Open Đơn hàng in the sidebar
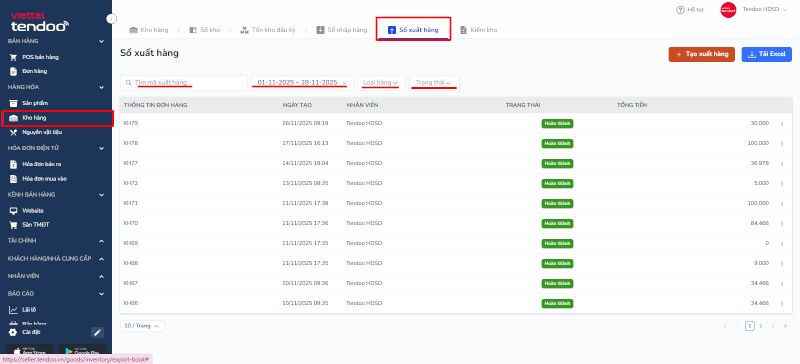Image resolution: width=800 pixels, height=364 pixels. pos(29,71)
